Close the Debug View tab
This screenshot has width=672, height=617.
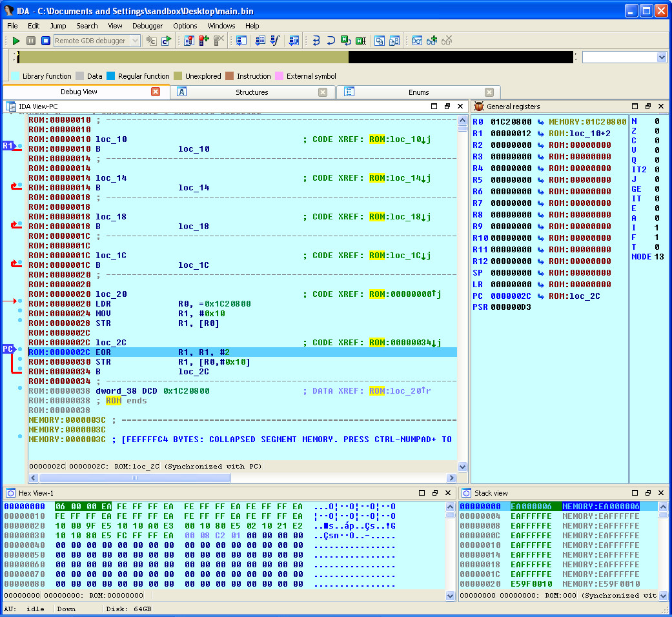pos(156,92)
